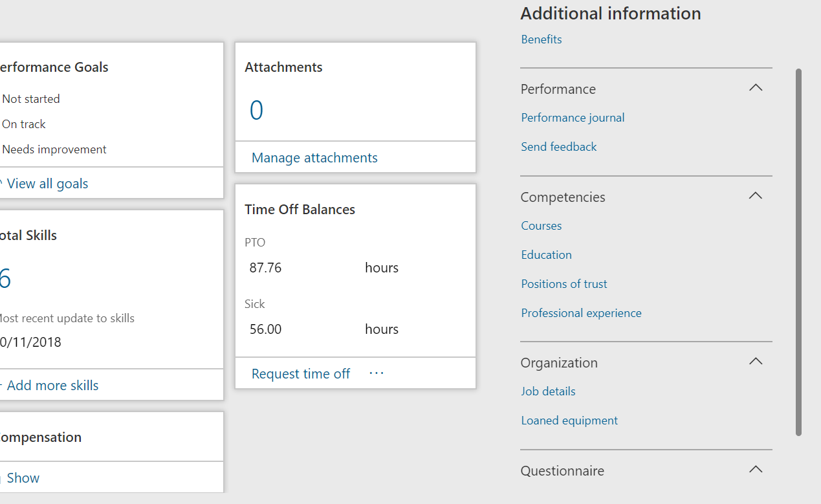Image resolution: width=821 pixels, height=504 pixels.
Task: Open the View all goals link
Action: 47,183
